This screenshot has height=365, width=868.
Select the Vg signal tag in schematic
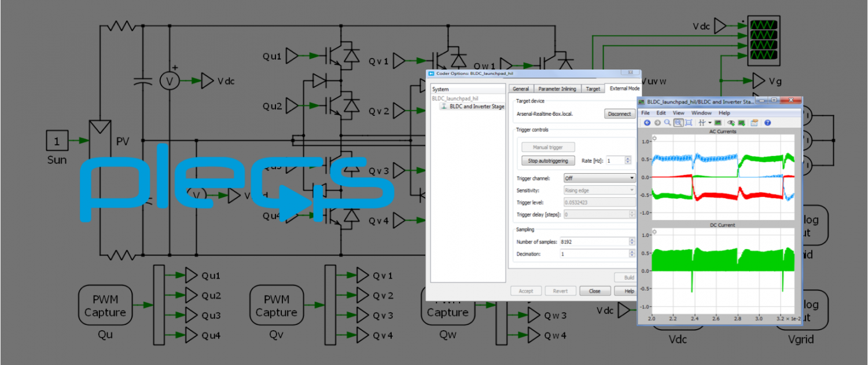pos(759,81)
